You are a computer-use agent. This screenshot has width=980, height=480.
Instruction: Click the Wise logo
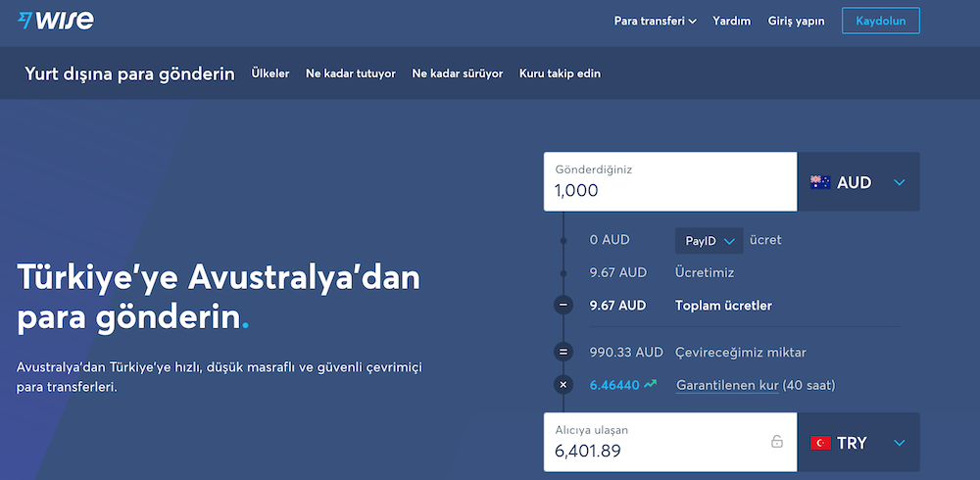(x=56, y=21)
